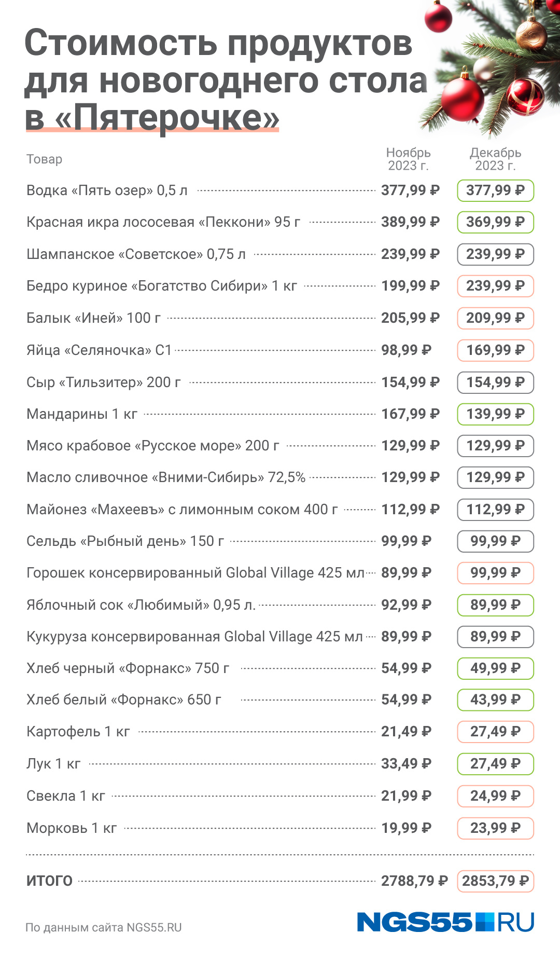The height and width of the screenshot is (960, 560).
Task: Click December mandarins price 139,99 ₽
Action: coord(495,414)
